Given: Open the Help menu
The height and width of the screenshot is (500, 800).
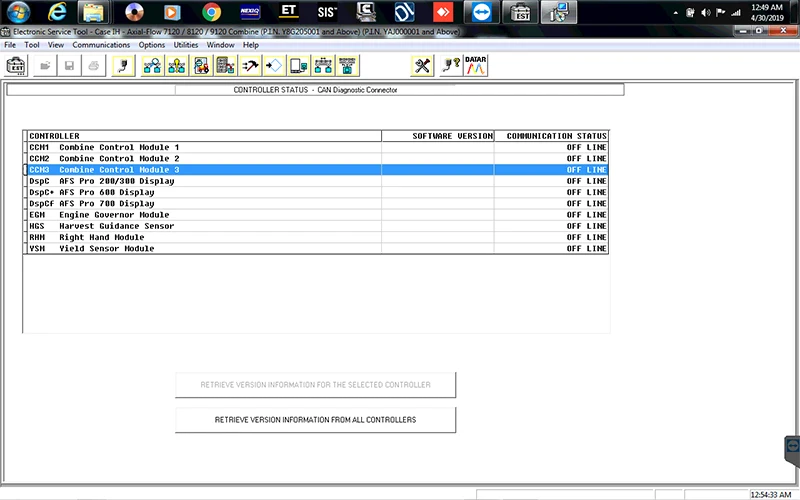Looking at the screenshot, I should click(251, 45).
